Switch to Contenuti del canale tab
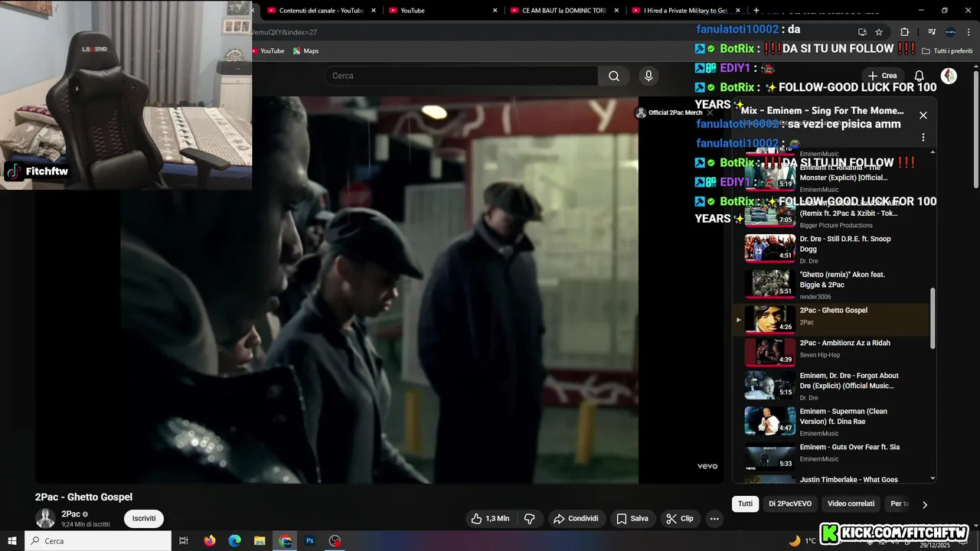The image size is (980, 551). click(314, 11)
